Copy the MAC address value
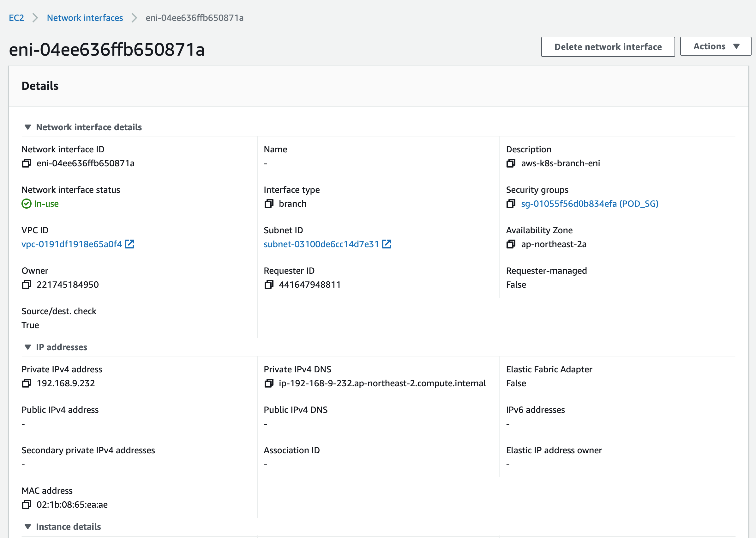The image size is (756, 538). [27, 504]
